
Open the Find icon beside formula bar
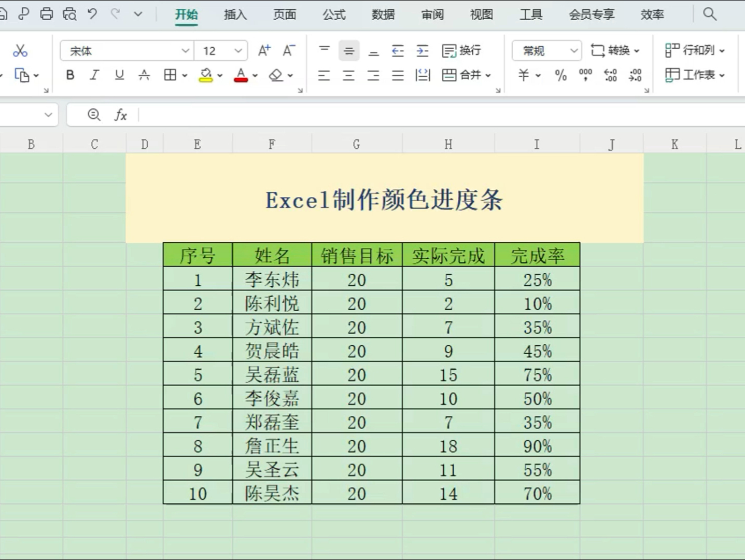coord(93,115)
